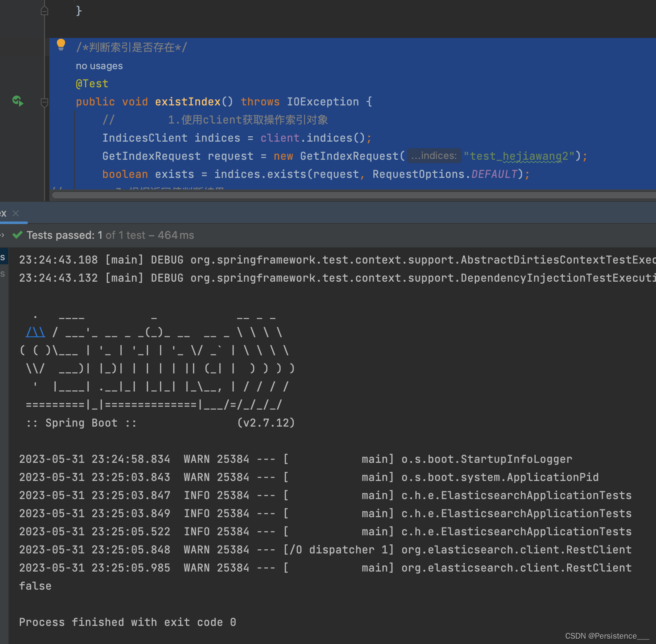656x644 pixels.
Task: Close the run tab with X
Action: click(16, 213)
